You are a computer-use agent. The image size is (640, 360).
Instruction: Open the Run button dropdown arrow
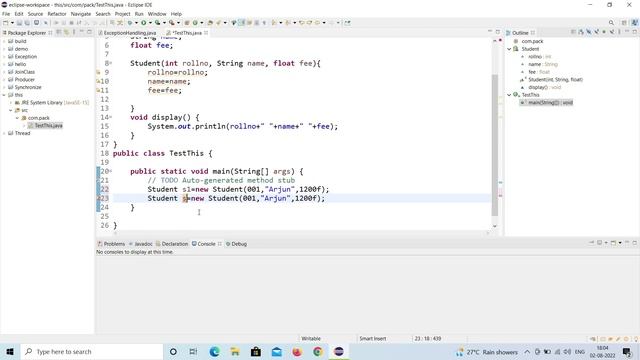150,23
